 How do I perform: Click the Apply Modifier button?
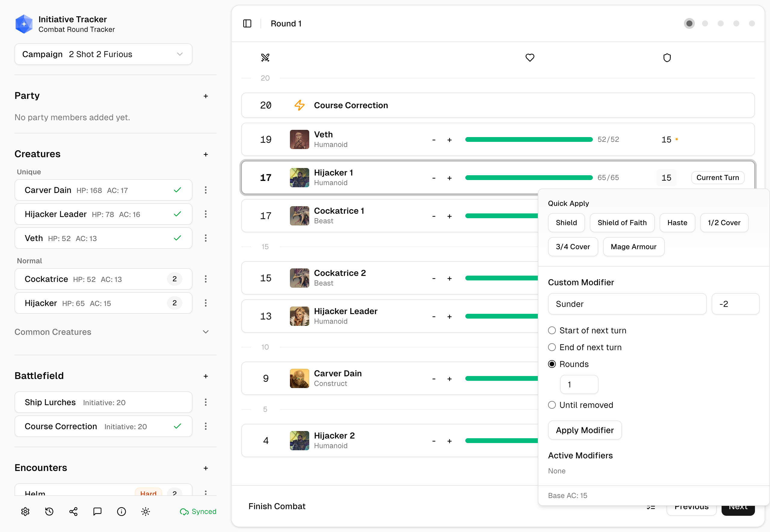(x=584, y=430)
